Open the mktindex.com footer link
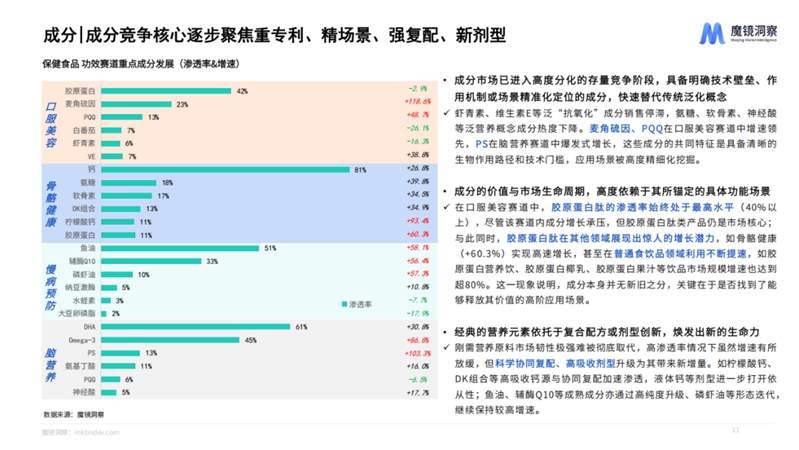The image size is (799, 450). tap(97, 432)
